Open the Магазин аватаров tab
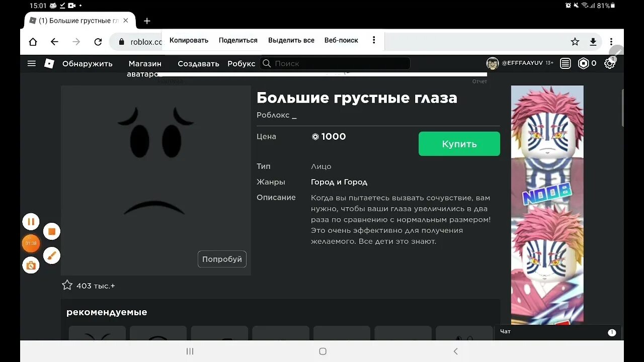The height and width of the screenshot is (362, 644). pyautogui.click(x=145, y=69)
